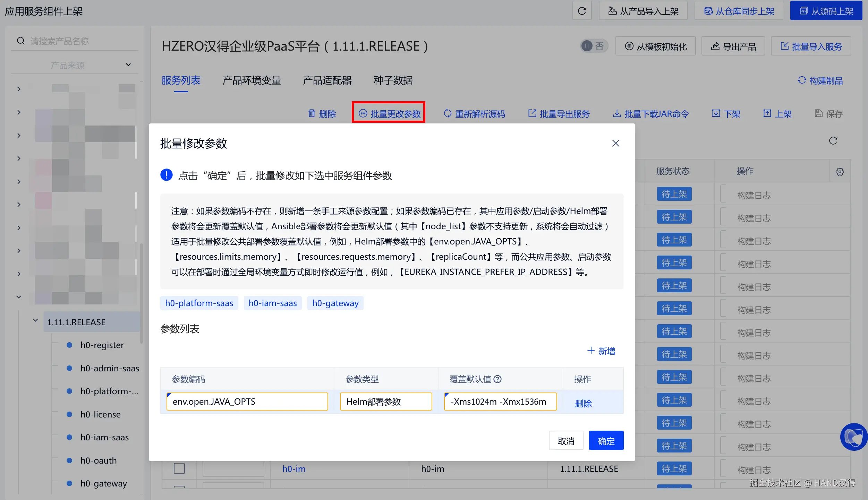Check the checkbox for the h0-im row
This screenshot has width=868, height=500.
tap(179, 468)
